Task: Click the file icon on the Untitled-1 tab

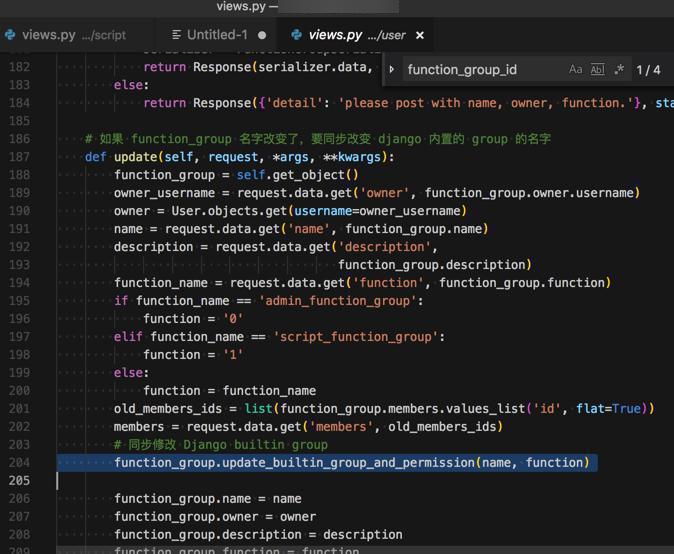Action: point(176,35)
